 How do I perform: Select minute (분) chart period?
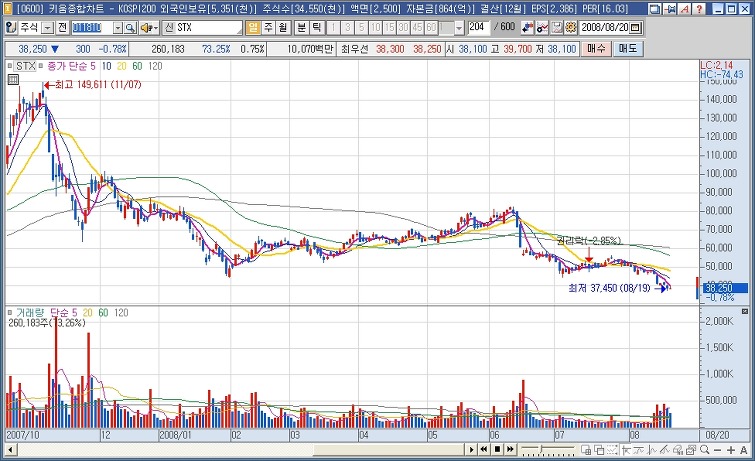pyautogui.click(x=301, y=27)
